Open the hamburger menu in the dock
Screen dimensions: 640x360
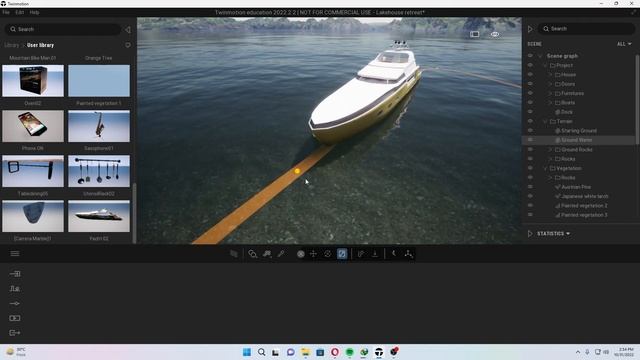(15, 253)
